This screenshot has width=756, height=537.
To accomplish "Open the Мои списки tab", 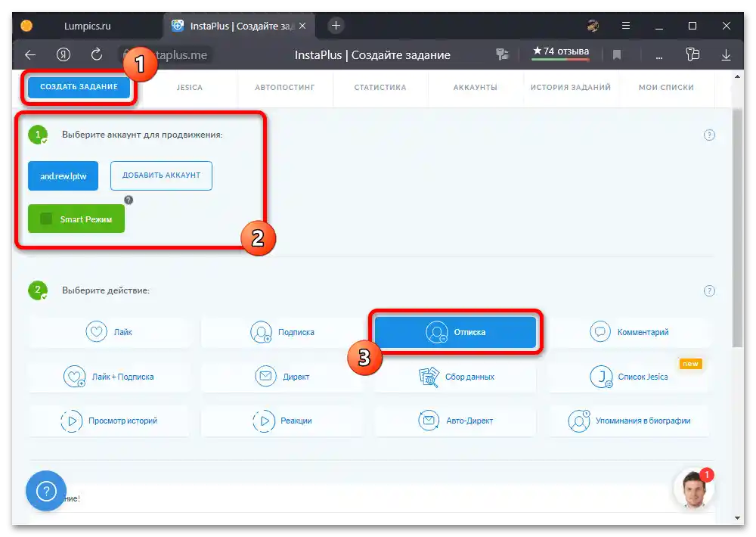I will [666, 87].
